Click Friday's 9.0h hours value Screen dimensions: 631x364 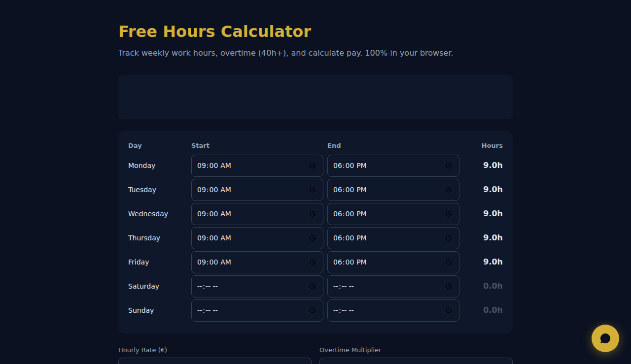click(493, 262)
